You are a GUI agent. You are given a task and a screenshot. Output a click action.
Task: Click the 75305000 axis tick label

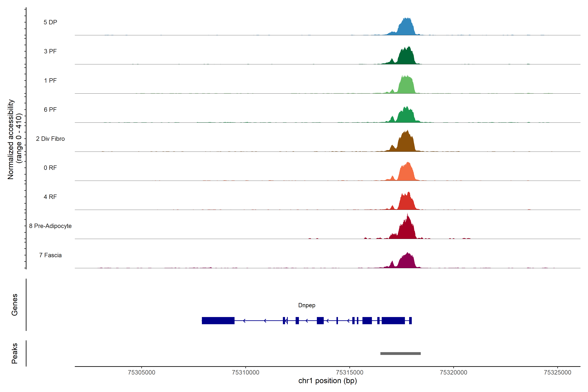click(x=141, y=372)
